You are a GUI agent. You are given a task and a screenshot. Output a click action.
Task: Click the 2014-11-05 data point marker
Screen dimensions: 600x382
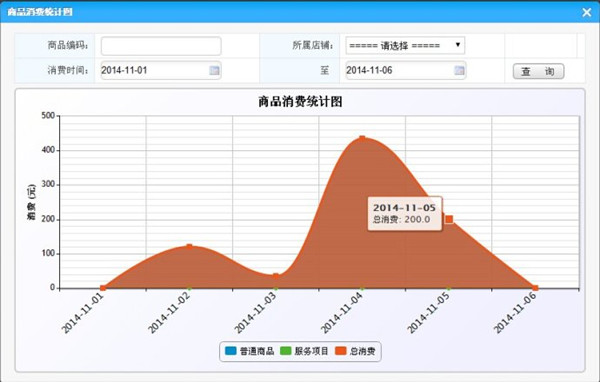pos(449,219)
